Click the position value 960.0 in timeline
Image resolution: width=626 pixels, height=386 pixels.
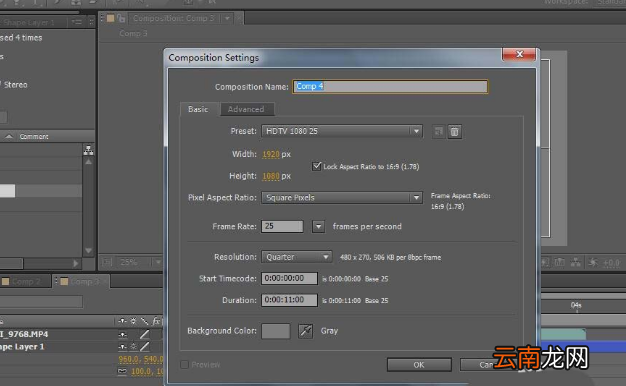point(129,359)
